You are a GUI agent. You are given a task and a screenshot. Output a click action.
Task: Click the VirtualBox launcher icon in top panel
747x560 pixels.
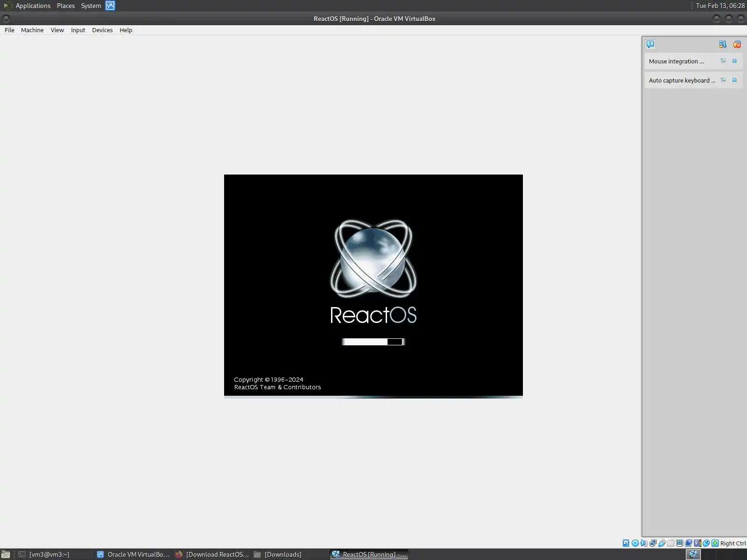(x=110, y=6)
